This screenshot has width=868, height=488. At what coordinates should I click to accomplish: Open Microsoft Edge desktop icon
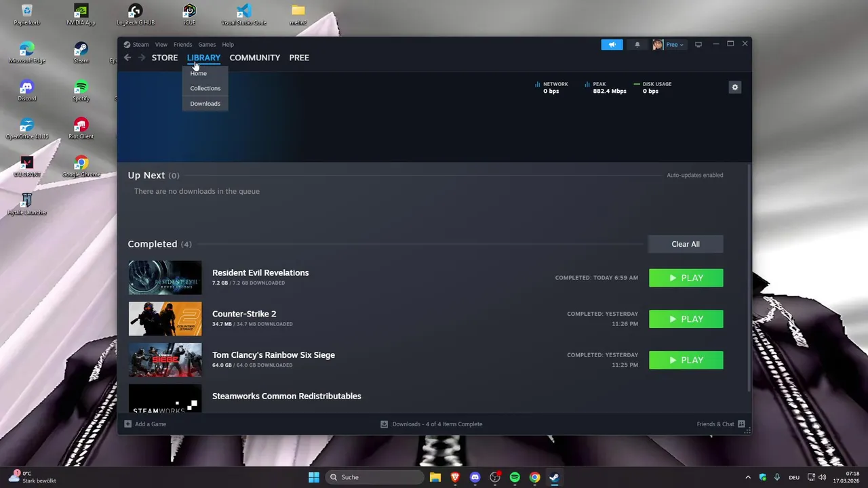[26, 53]
